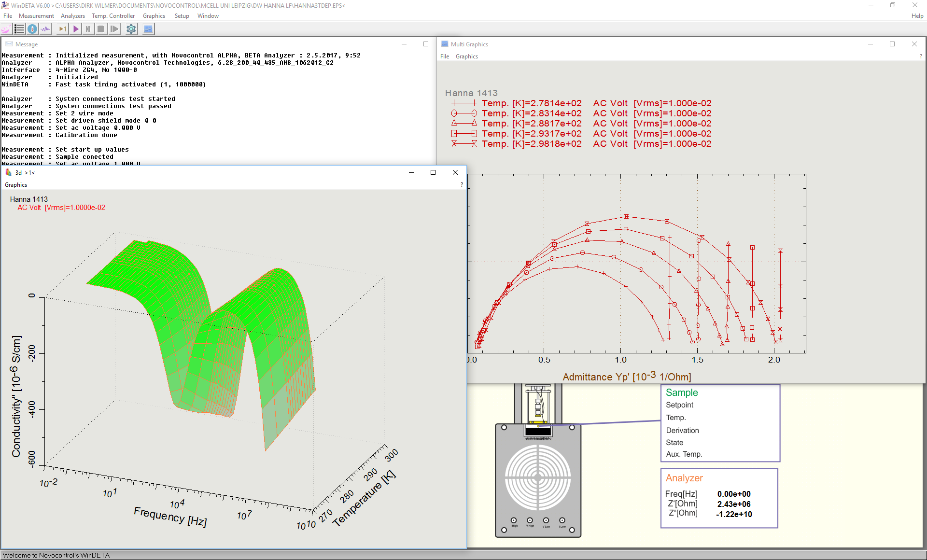Start single sweep measurement icon

(63, 29)
